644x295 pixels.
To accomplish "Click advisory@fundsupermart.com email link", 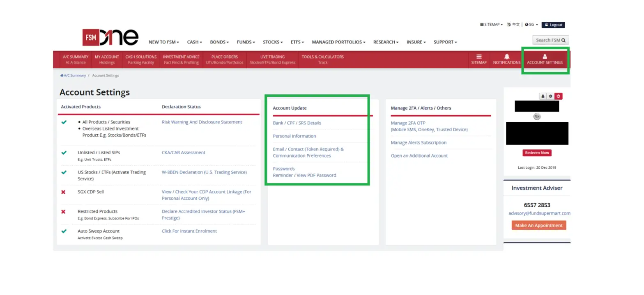I will [539, 213].
